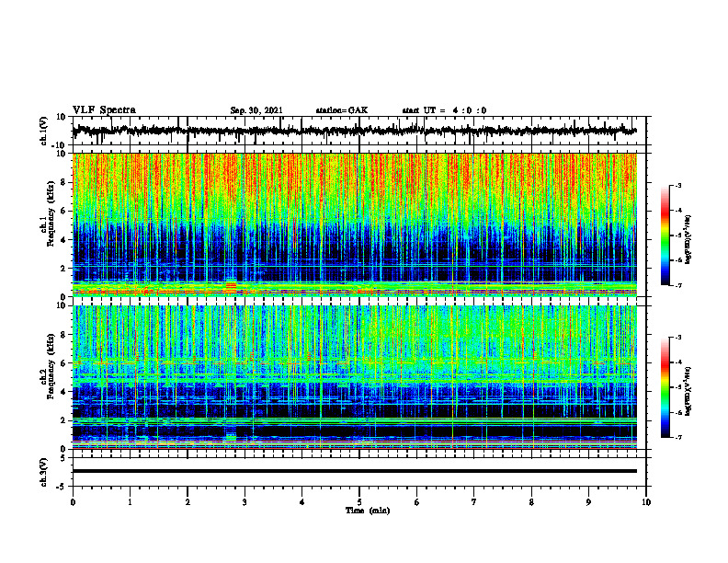Click time axis tick label '7'
Image resolution: width=728 pixels, height=563 pixels.
pyautogui.click(x=474, y=502)
